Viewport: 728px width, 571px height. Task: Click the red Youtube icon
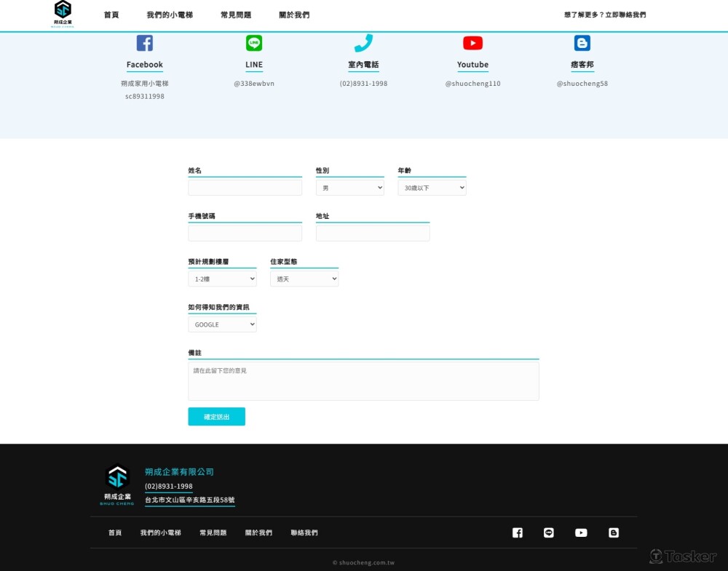pos(472,43)
